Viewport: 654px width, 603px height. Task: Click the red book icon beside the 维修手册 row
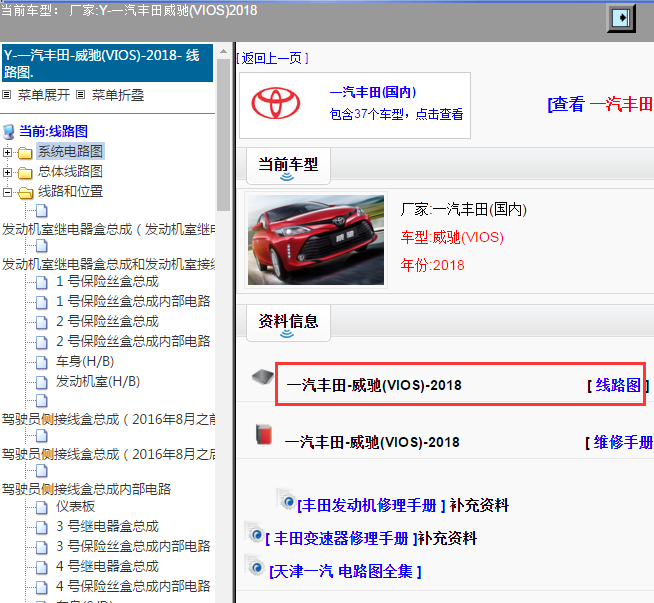point(264,435)
